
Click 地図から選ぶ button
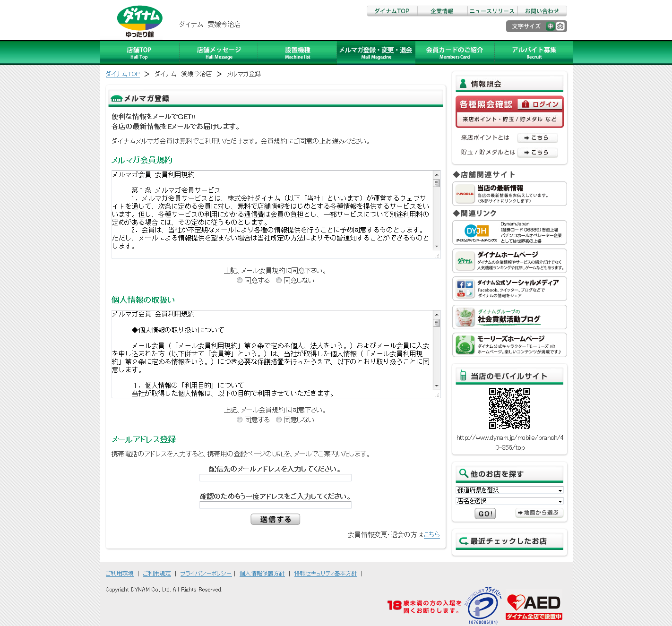539,513
